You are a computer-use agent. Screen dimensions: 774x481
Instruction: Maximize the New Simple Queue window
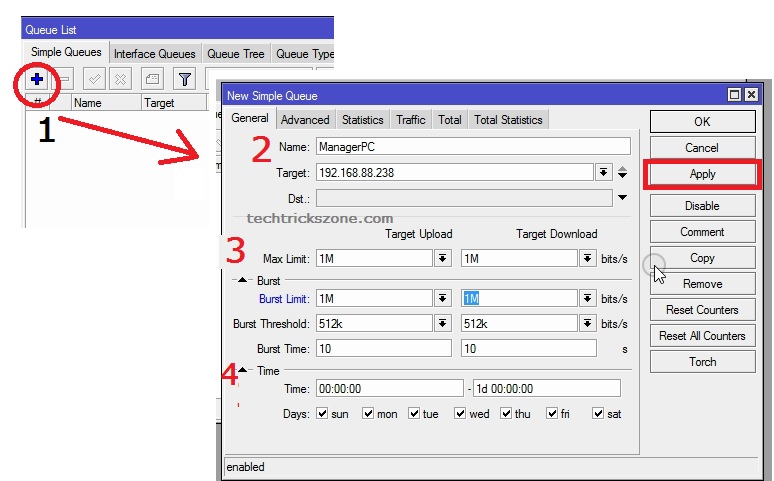pos(735,95)
